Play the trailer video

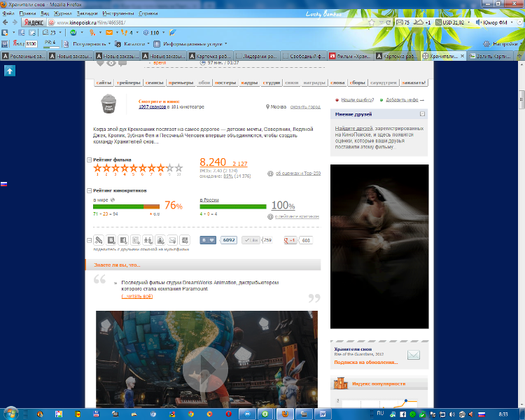pos(205,369)
